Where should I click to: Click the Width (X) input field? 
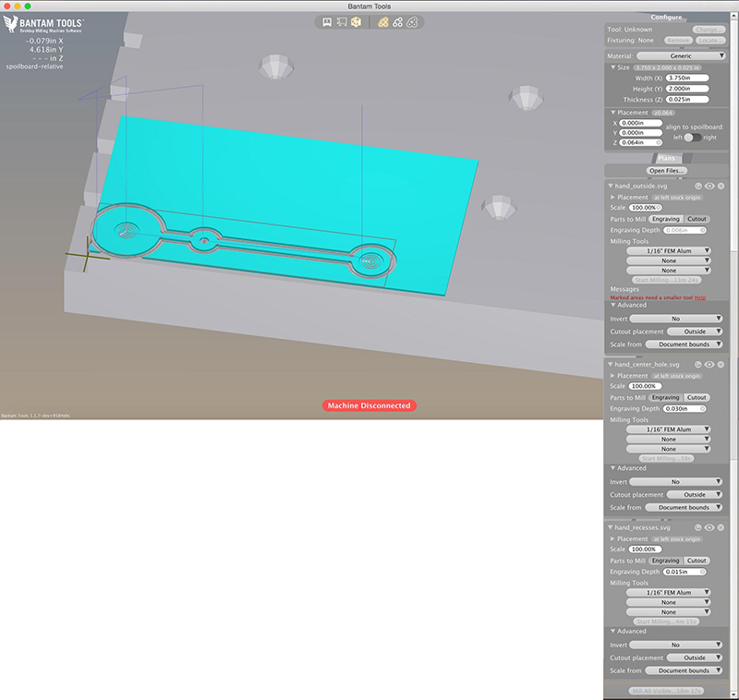pos(686,78)
